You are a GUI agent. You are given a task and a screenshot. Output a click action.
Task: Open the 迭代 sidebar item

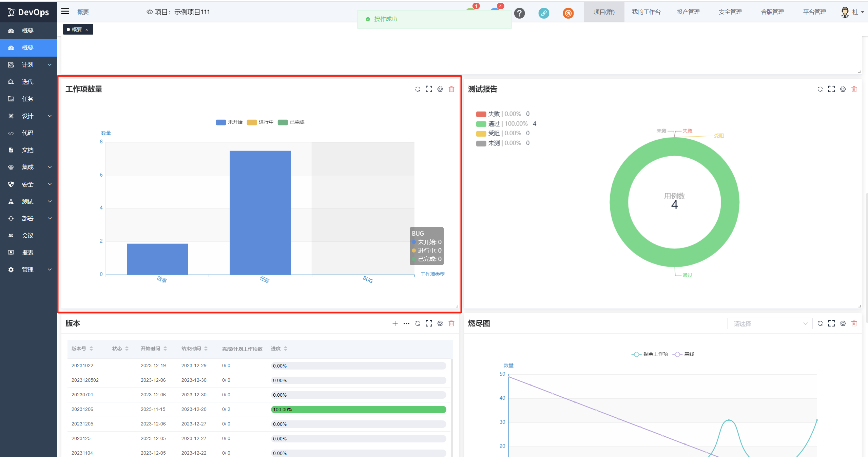(27, 82)
